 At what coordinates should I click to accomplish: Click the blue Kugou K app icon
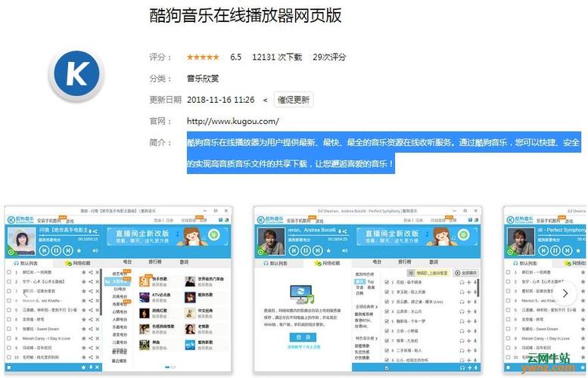(x=77, y=73)
